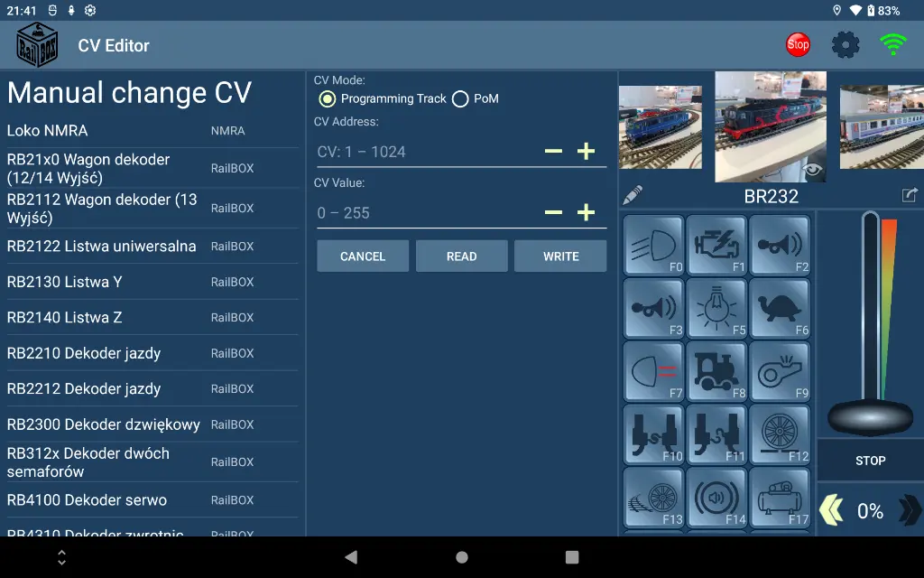Viewport: 924px width, 578px height.
Task: Select PoM CV mode
Action: 460,98
